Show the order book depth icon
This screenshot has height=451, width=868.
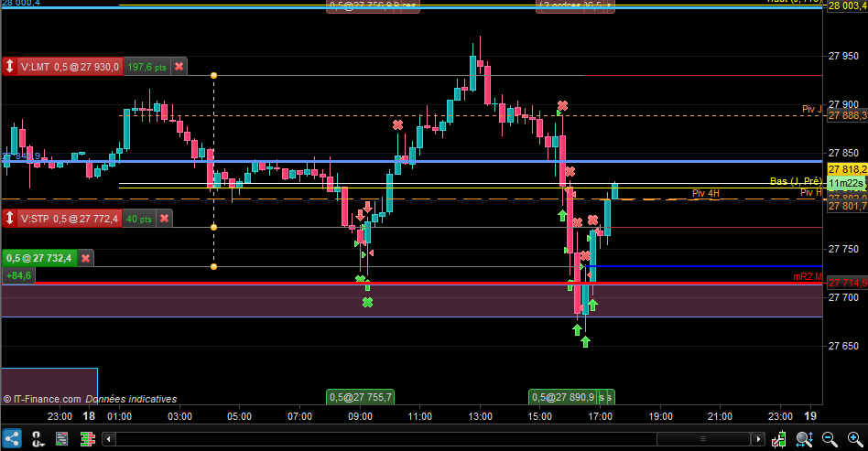pyautogui.click(x=88, y=439)
